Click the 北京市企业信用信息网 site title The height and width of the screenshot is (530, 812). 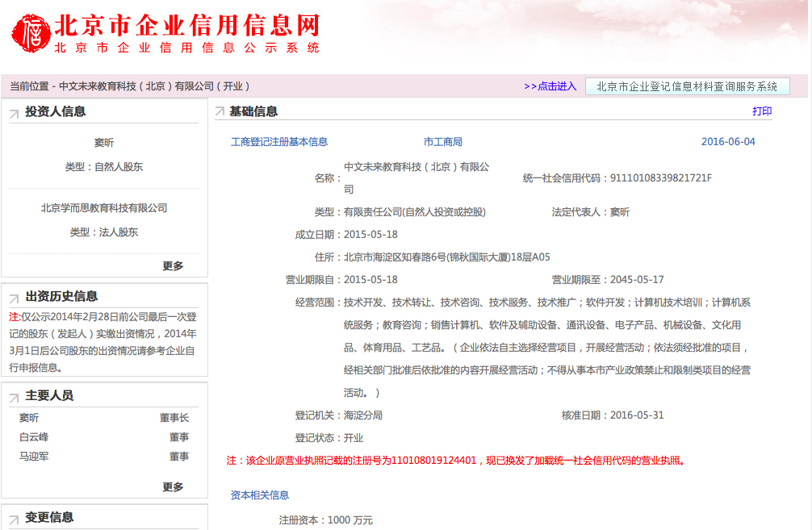click(186, 26)
